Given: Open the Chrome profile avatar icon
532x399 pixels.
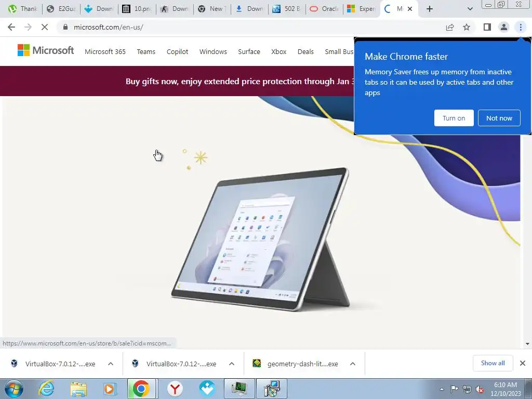Looking at the screenshot, I should [x=504, y=27].
